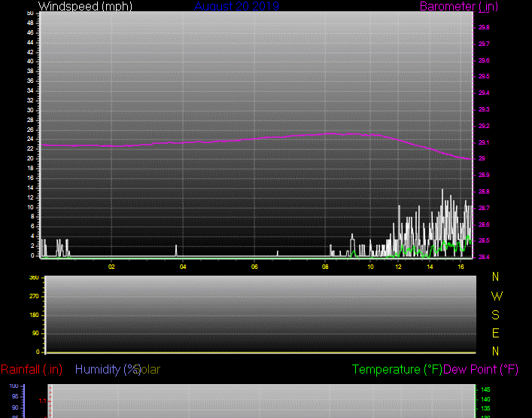Select the 29.4 barometer axis label
Screen dimensions: 532x418
point(484,93)
